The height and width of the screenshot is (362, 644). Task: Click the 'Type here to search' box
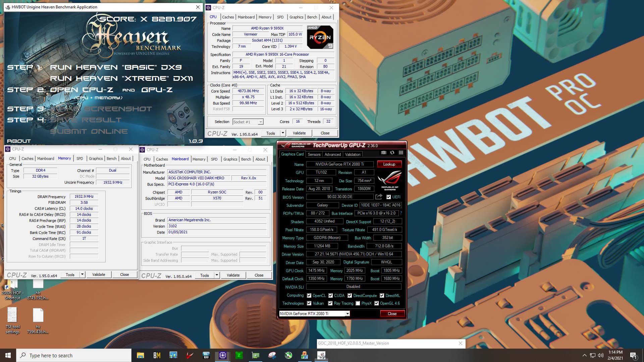pos(74,355)
